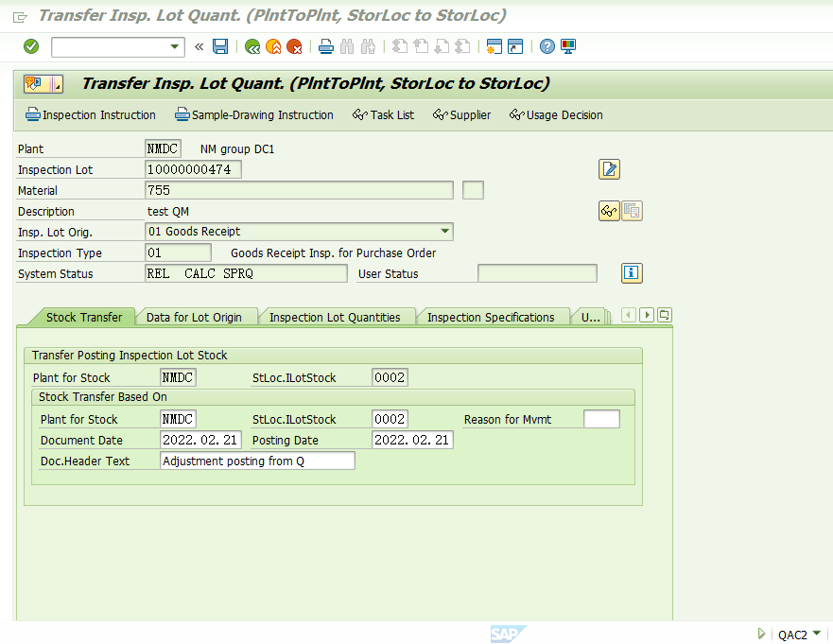This screenshot has height=644, width=833.
Task: Click the green Back arrow icon
Action: [x=252, y=46]
